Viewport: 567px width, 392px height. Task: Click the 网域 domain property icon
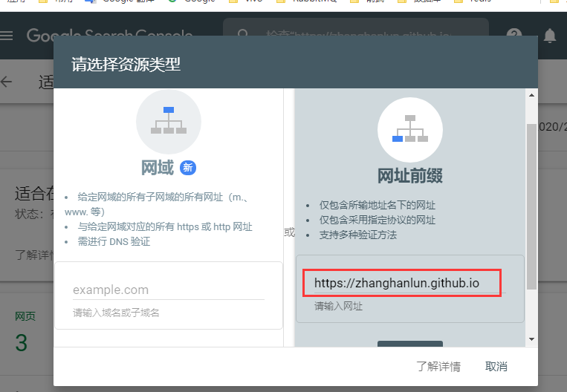(169, 122)
